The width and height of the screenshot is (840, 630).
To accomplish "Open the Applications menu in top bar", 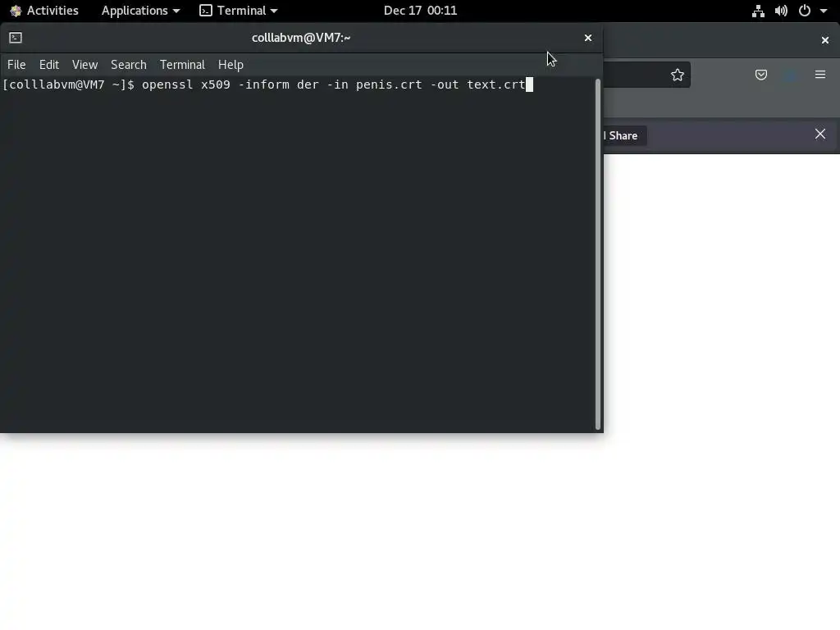I will tap(140, 11).
